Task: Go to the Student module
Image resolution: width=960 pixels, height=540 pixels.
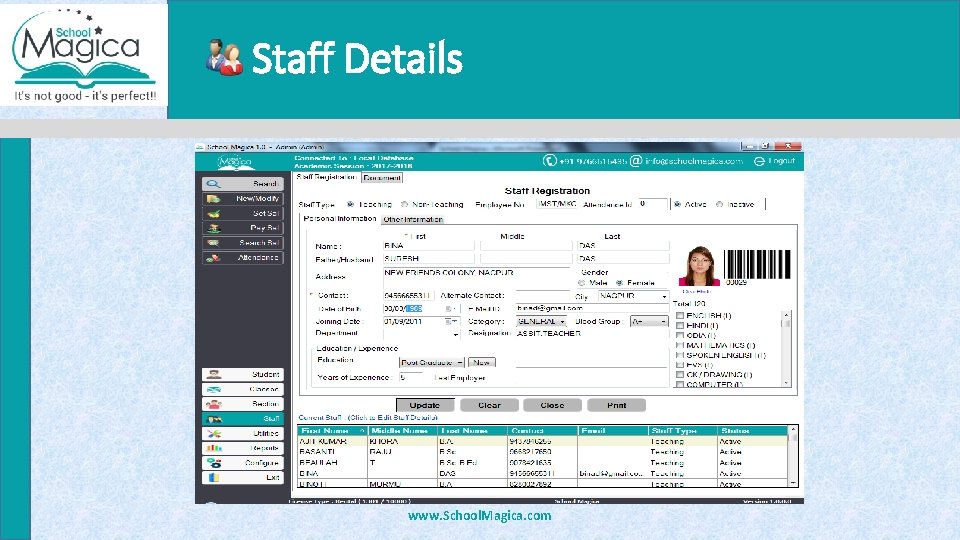Action: pos(242,374)
